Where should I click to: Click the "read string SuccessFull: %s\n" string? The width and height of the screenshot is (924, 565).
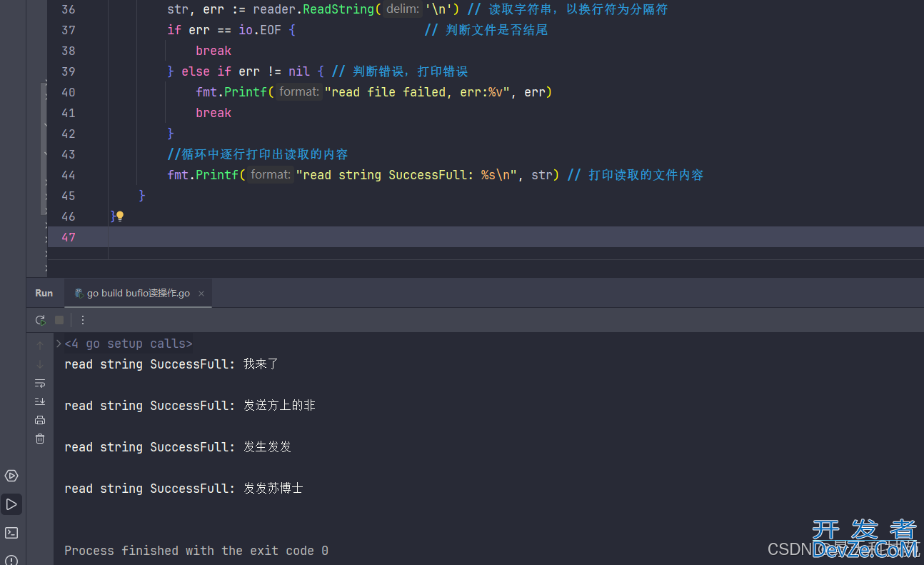(406, 175)
